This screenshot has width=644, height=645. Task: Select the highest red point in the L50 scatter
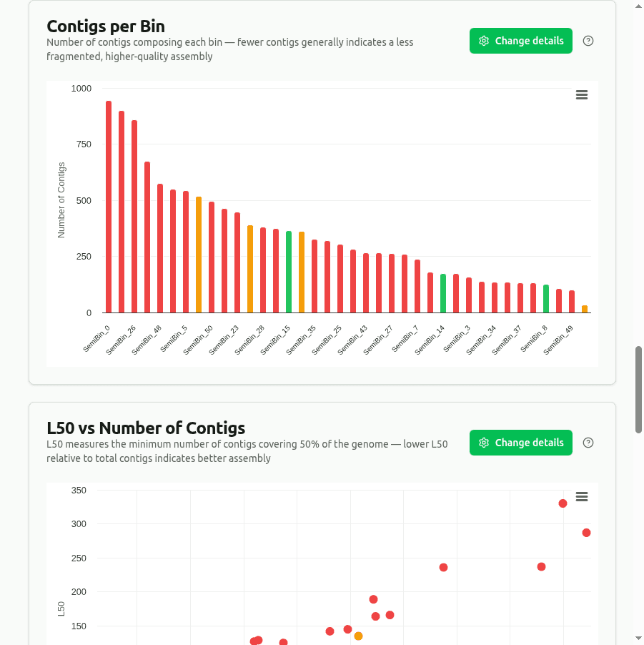(563, 503)
